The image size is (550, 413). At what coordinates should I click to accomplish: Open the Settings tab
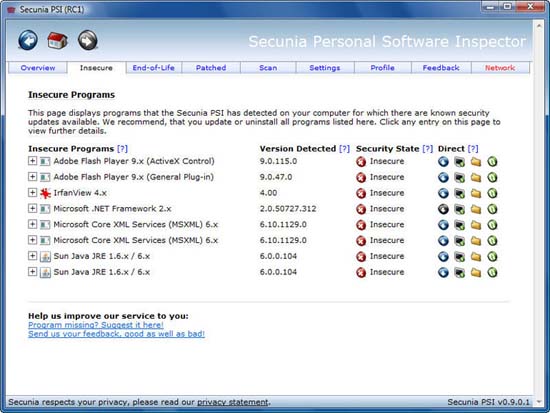point(325,68)
